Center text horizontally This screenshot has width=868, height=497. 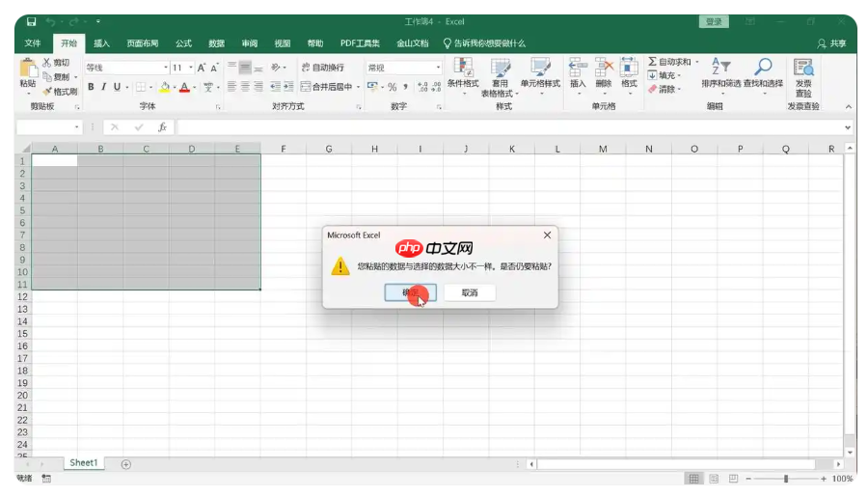[245, 87]
